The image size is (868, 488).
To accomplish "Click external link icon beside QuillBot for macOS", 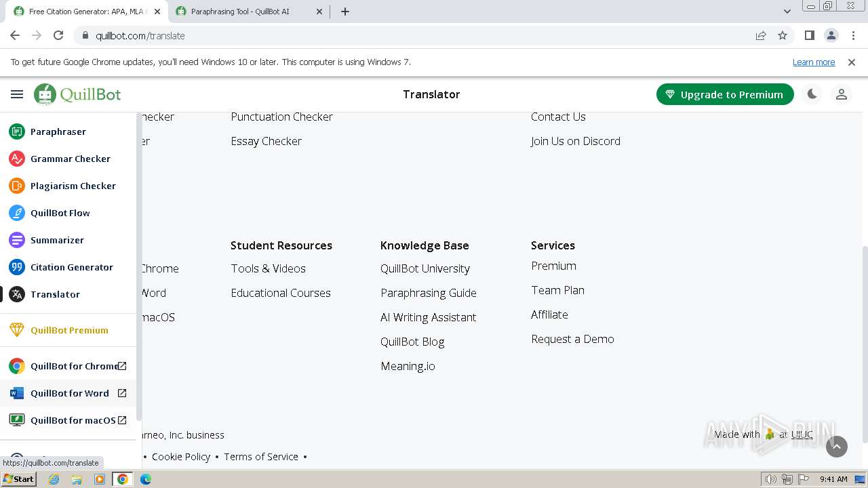I will tap(122, 420).
